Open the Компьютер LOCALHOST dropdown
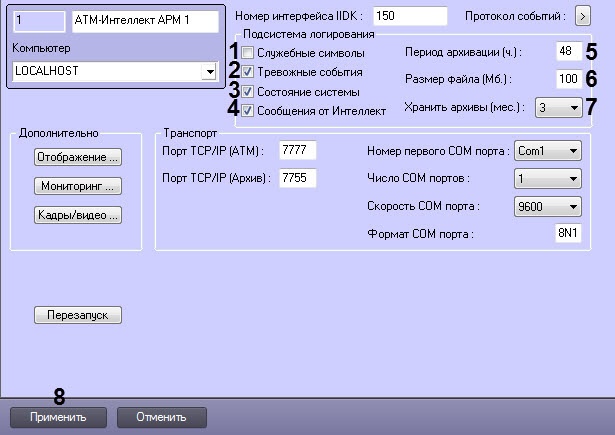Viewport: 615px width, 435px height. tap(208, 72)
